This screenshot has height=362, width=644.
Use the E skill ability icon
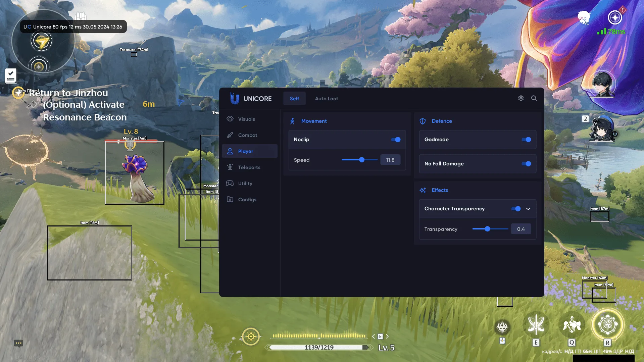[x=536, y=325]
